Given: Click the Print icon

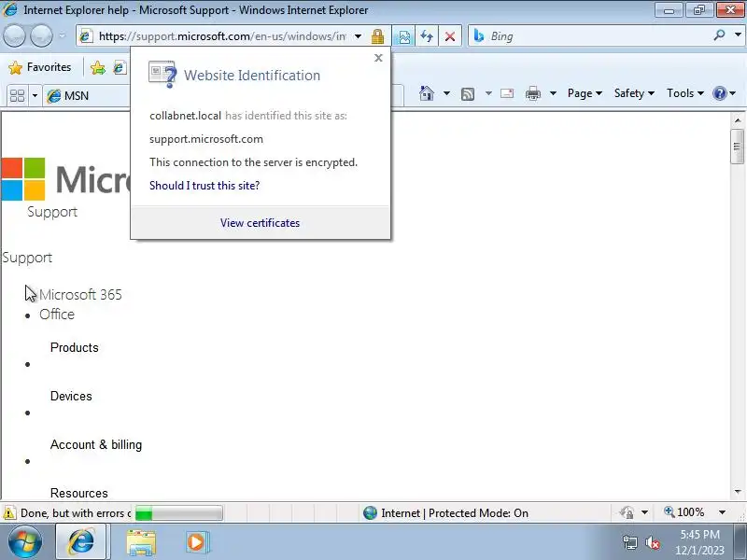Looking at the screenshot, I should [532, 93].
